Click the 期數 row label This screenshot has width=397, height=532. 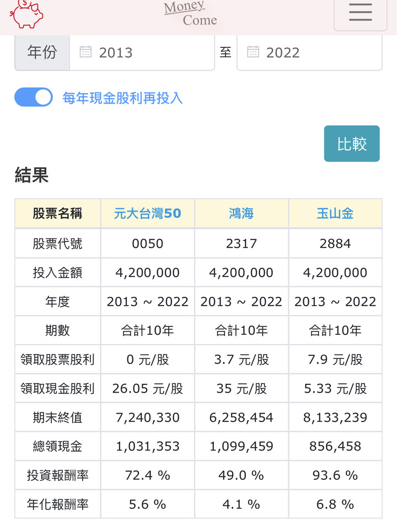click(x=58, y=330)
